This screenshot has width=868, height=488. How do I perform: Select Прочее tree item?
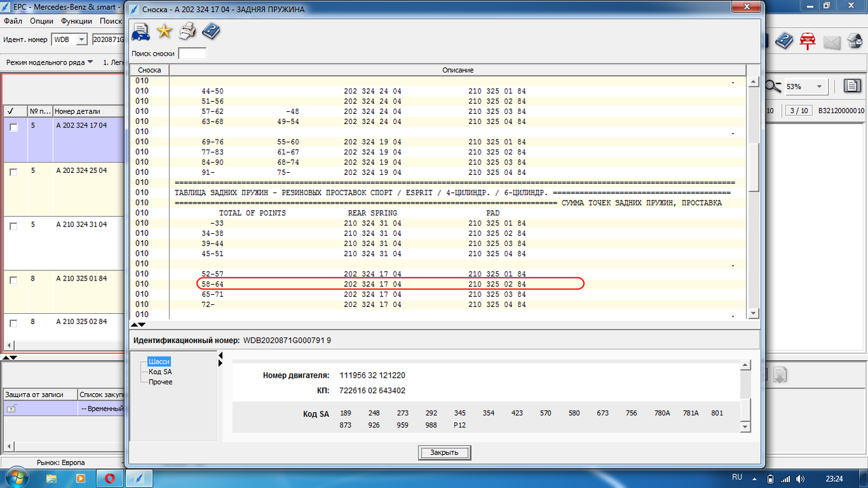[160, 382]
